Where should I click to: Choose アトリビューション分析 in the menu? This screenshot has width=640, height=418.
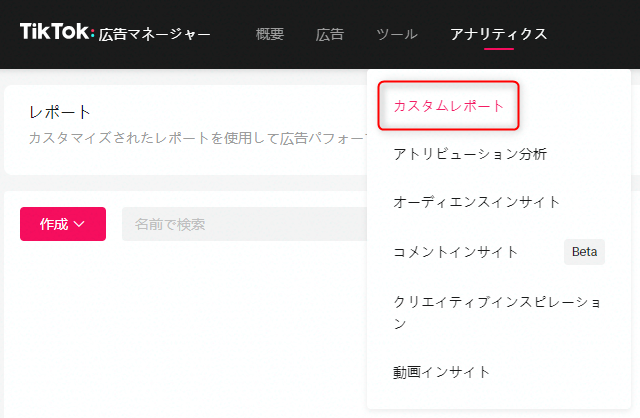(470, 154)
